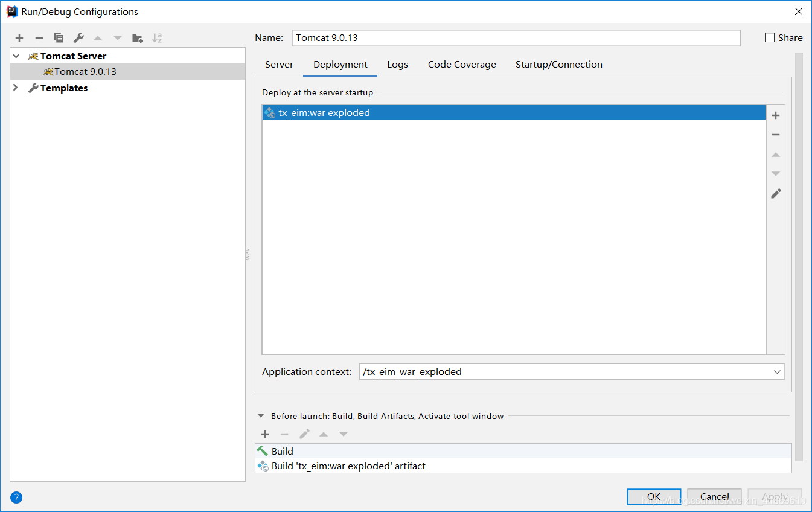Move deployed artifact down
Screen dimensions: 812x512
pos(776,174)
